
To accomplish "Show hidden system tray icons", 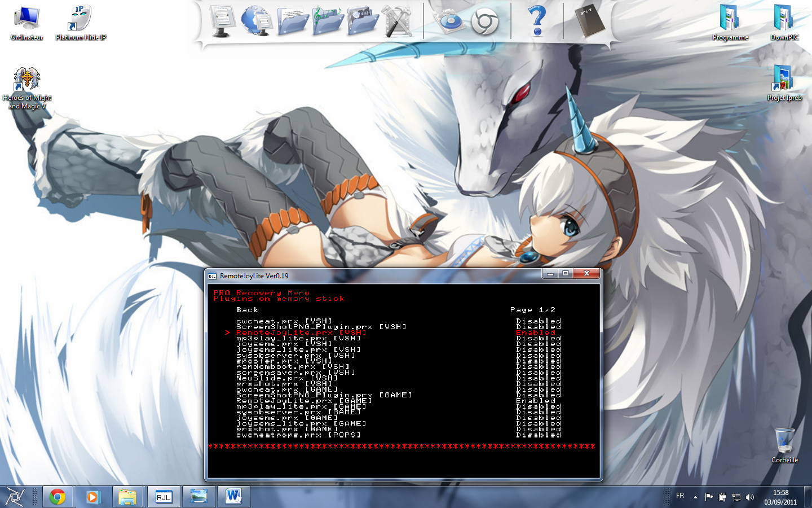I will 695,497.
